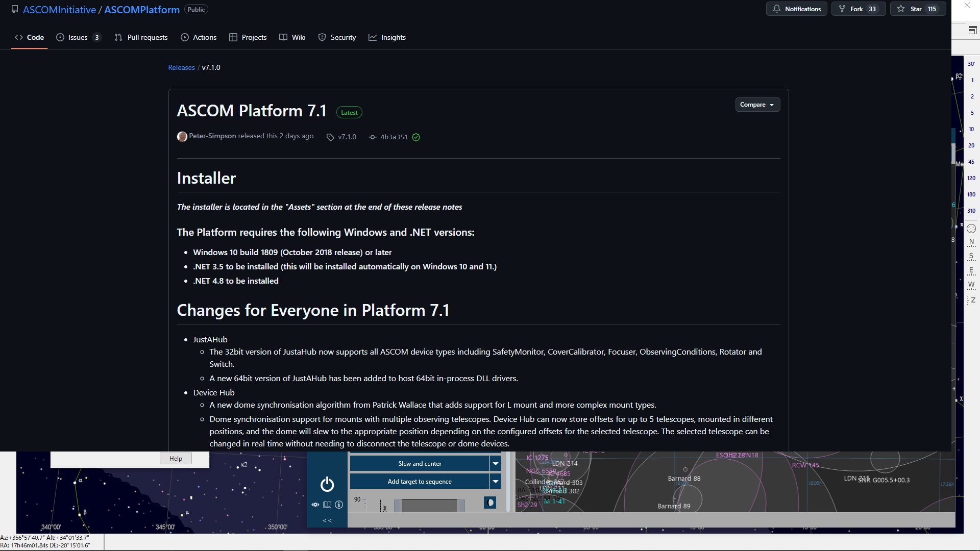Toggle the moon phase button
980x551 pixels.
click(490, 503)
